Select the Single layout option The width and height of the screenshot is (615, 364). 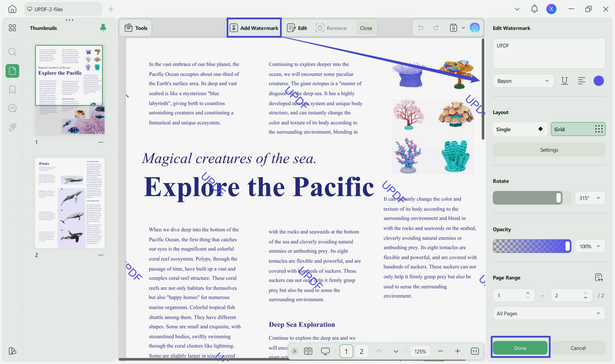pyautogui.click(x=520, y=129)
